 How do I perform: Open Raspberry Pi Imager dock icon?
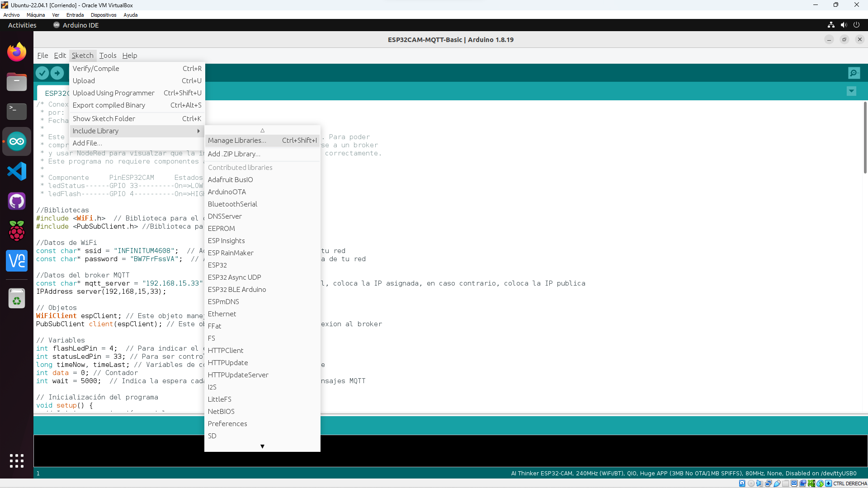click(x=17, y=231)
